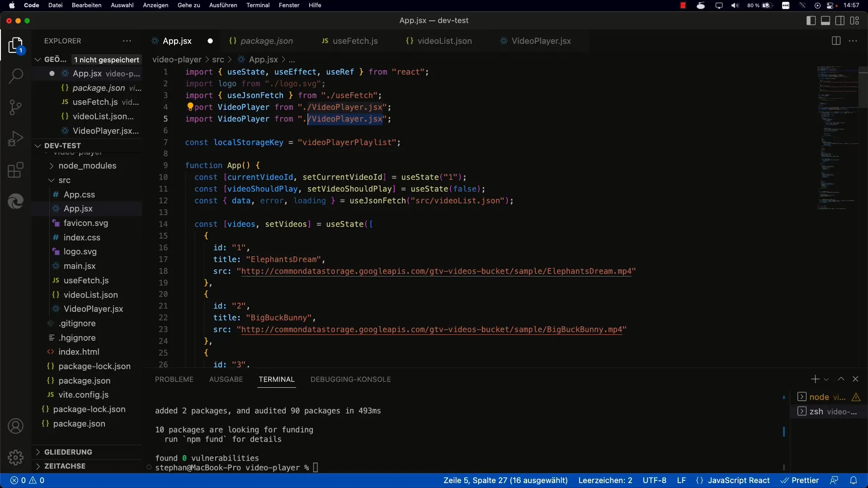868x488 pixels.
Task: Open the AUSGABE panel tab
Action: 226,379
